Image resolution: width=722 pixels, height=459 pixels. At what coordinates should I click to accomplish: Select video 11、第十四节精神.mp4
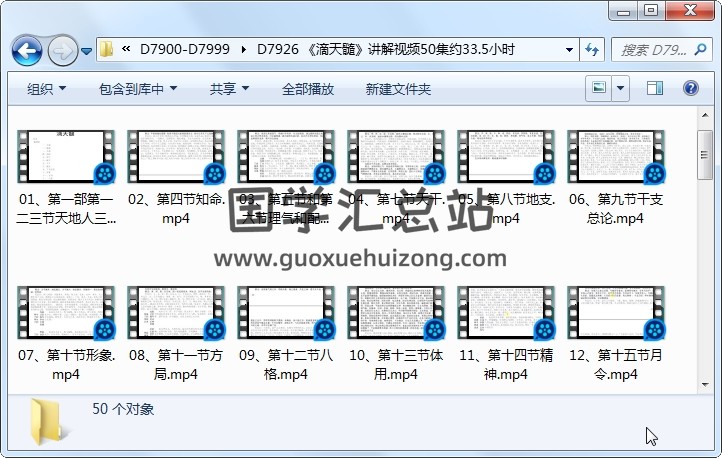click(506, 334)
